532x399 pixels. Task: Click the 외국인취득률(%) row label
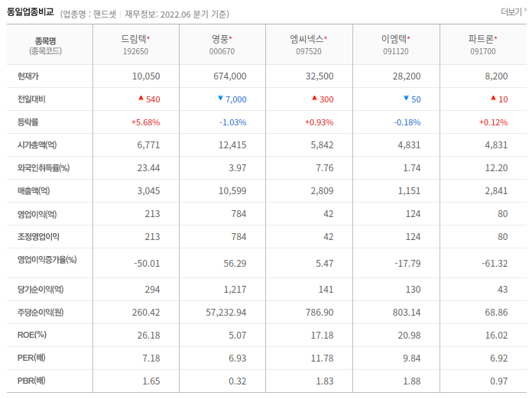(44, 168)
